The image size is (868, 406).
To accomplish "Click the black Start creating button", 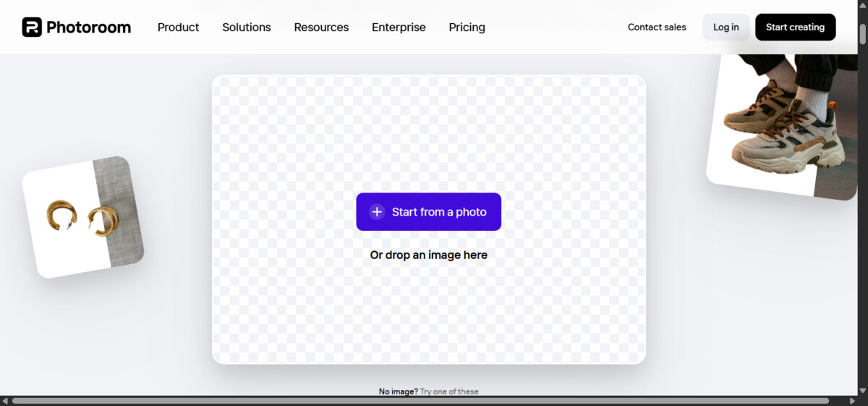I will coord(795,28).
